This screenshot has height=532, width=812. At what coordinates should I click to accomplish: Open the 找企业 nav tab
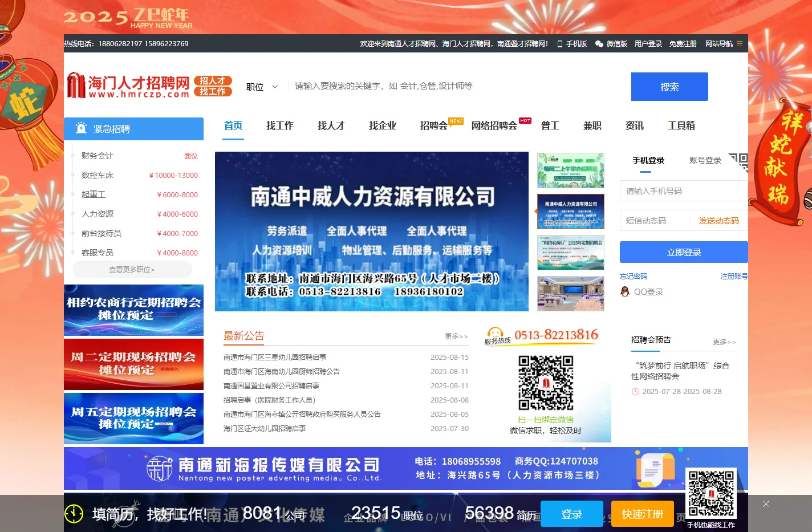[383, 125]
